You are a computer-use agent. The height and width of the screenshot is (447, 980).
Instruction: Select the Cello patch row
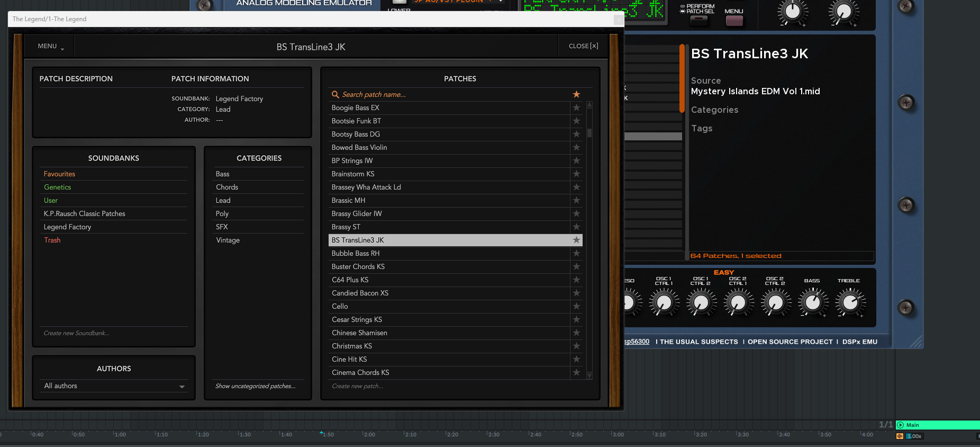coord(449,306)
